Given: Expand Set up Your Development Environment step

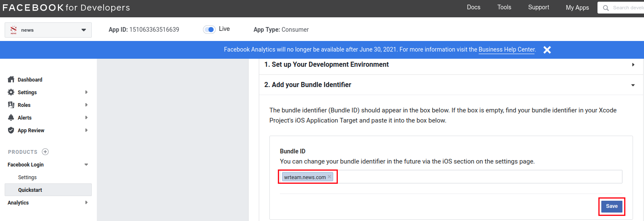Looking at the screenshot, I should (x=633, y=65).
